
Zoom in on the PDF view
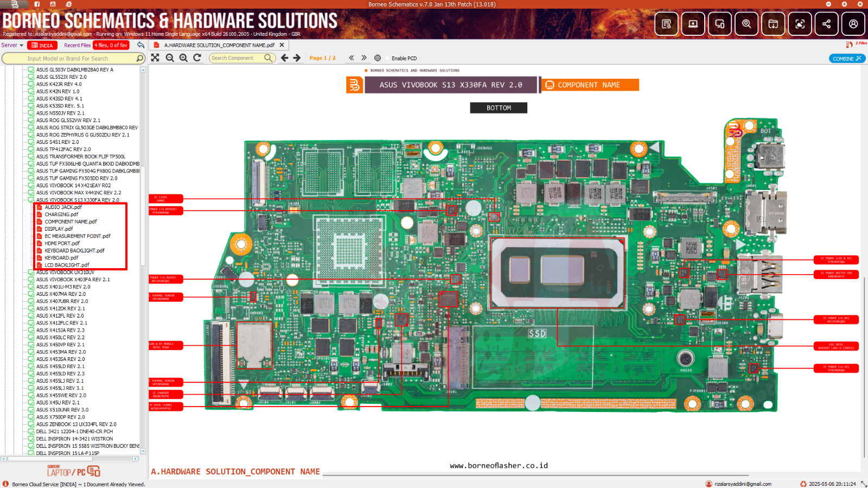183,58
